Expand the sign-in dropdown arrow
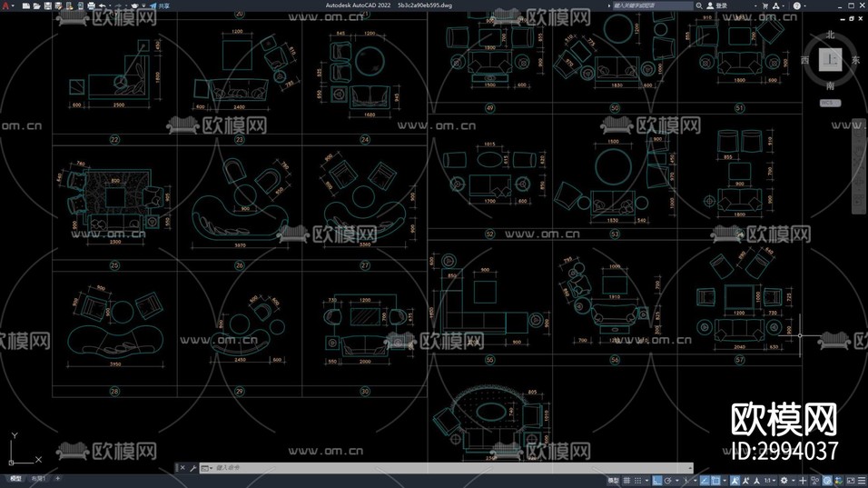The image size is (868, 488). pyautogui.click(x=755, y=5)
